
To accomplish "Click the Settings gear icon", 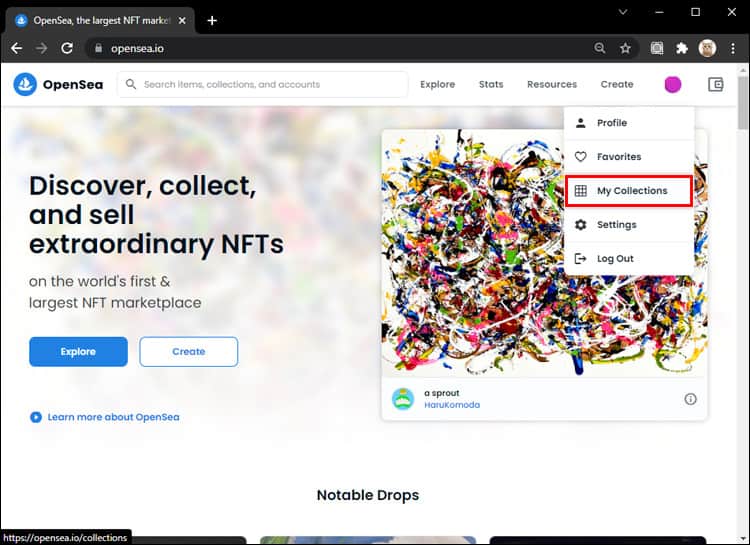I will pyautogui.click(x=580, y=224).
